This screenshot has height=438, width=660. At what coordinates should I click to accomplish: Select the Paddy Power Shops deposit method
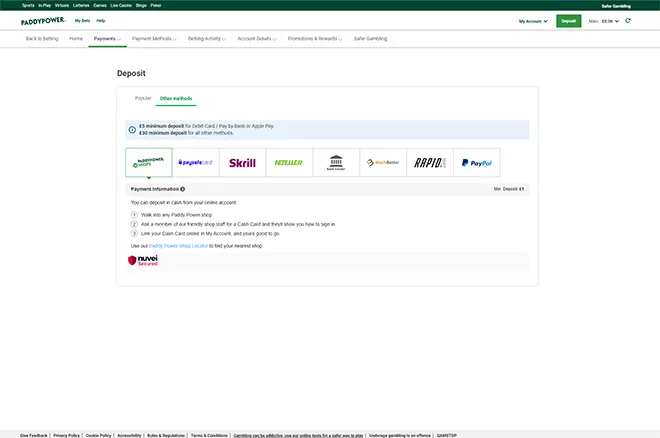pyautogui.click(x=149, y=162)
